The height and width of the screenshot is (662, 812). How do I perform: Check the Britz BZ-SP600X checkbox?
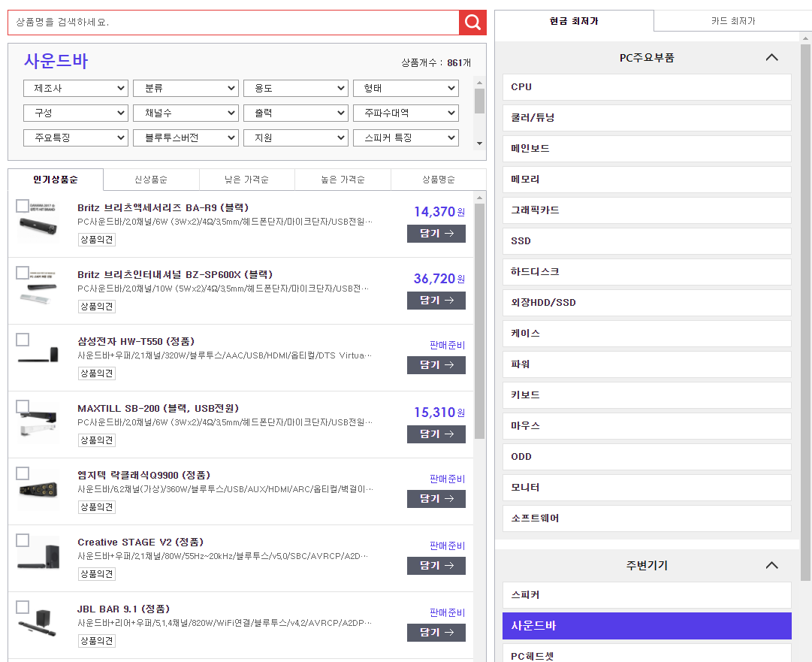(x=23, y=273)
